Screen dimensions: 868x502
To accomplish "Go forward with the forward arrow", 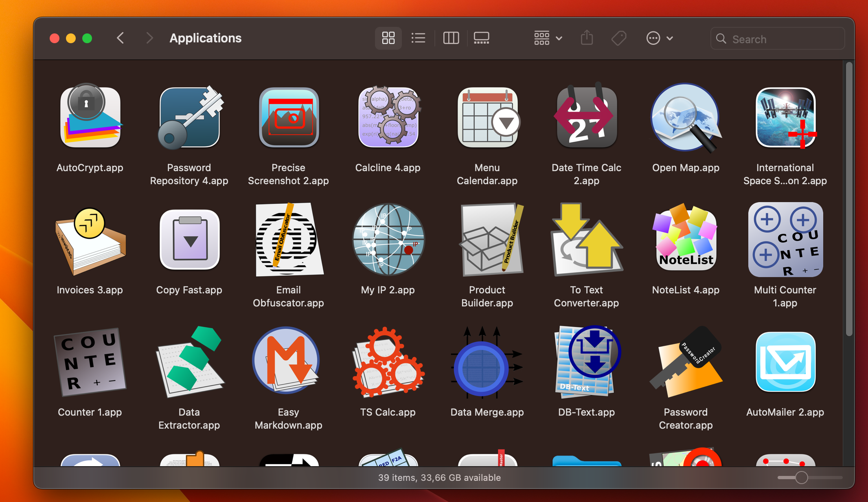I will point(149,38).
